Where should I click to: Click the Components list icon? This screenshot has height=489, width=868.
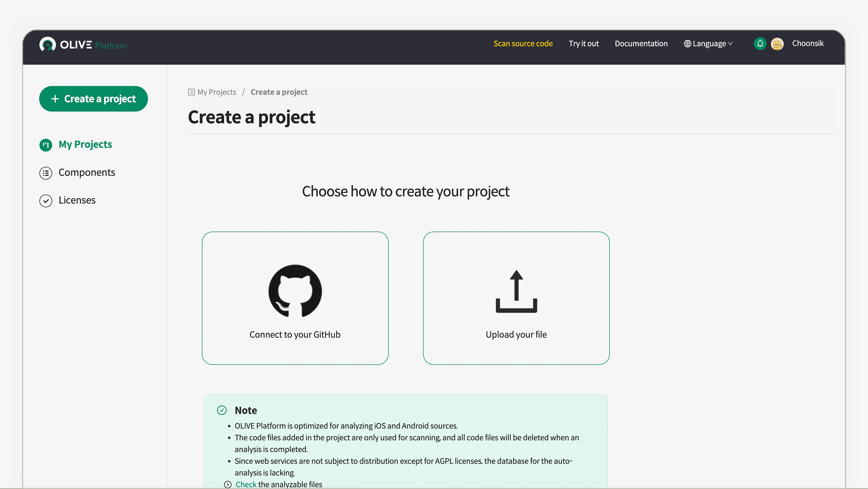point(46,173)
